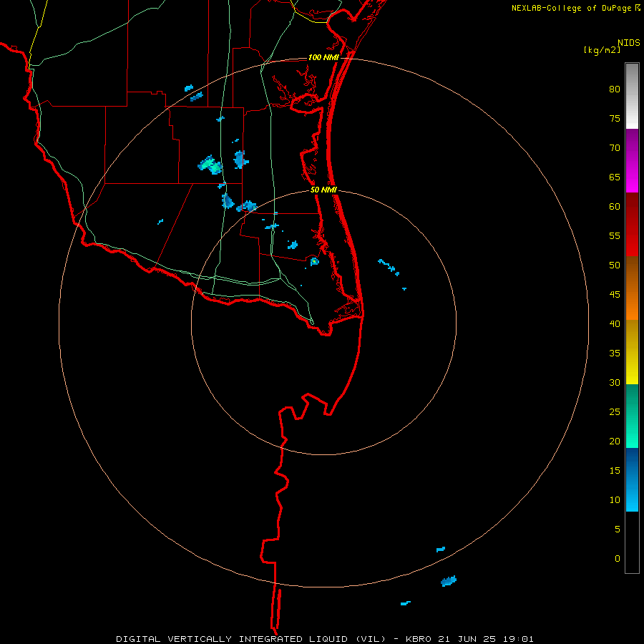This screenshot has width=644, height=644.
Task: Click the NEXLAB-College of DuPage credit text
Action: pyautogui.click(x=572, y=8)
